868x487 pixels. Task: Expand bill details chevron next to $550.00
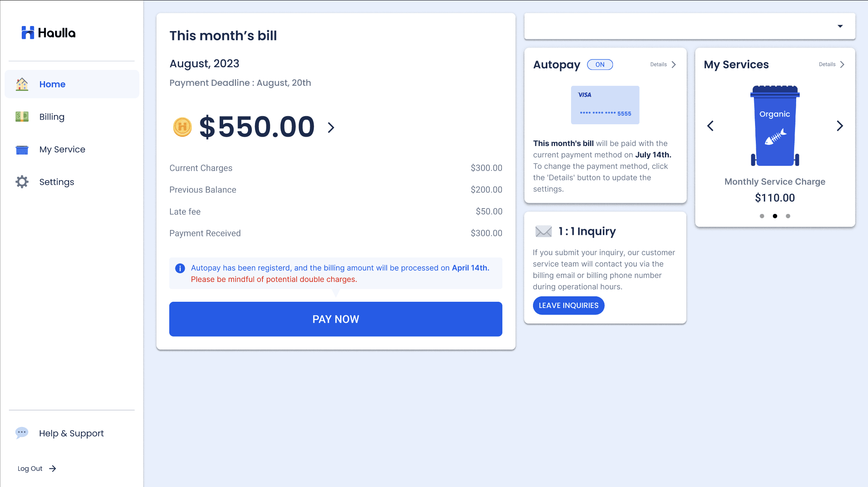331,127
